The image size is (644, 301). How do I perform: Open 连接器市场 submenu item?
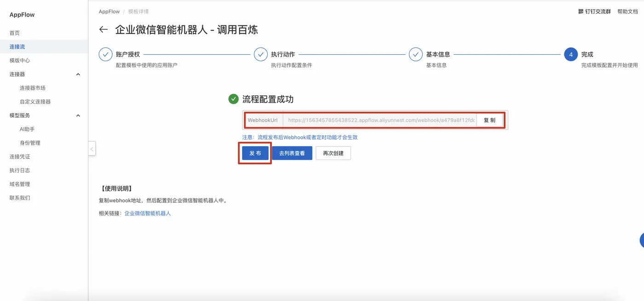33,88
